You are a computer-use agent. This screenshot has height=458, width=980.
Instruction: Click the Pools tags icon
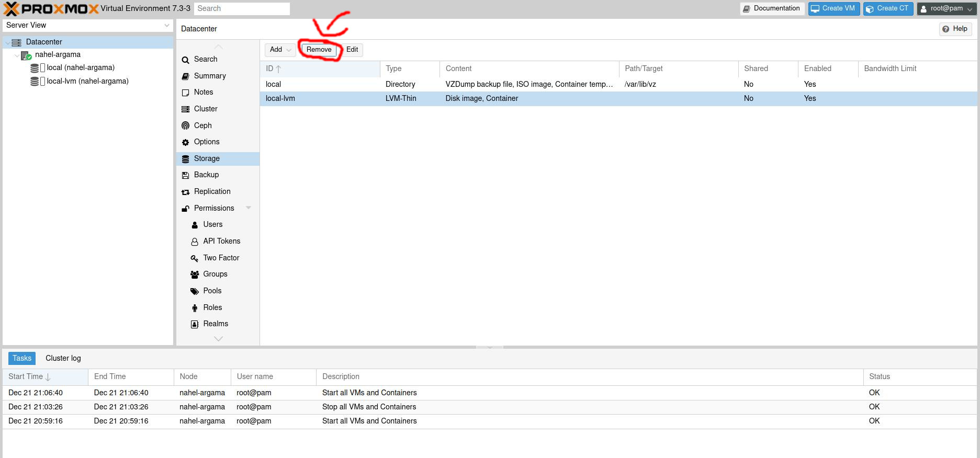pyautogui.click(x=195, y=291)
